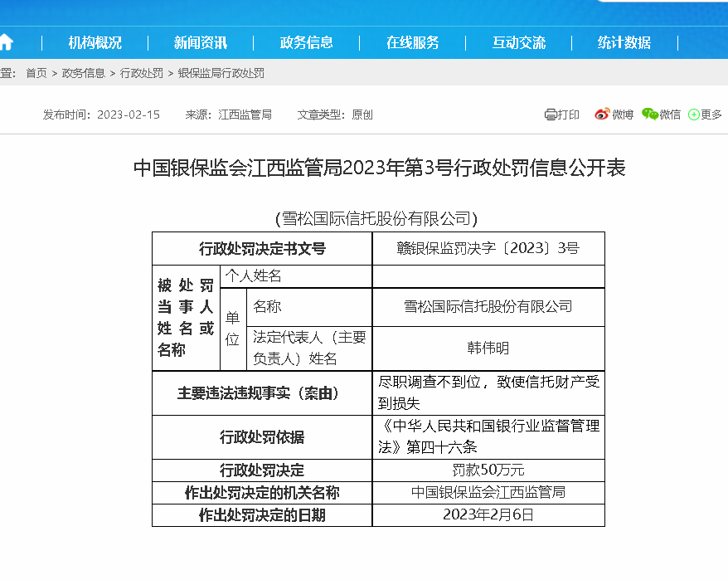Image resolution: width=728 pixels, height=580 pixels.
Task: Go to 首页 breadcrumb link
Action: [x=36, y=73]
